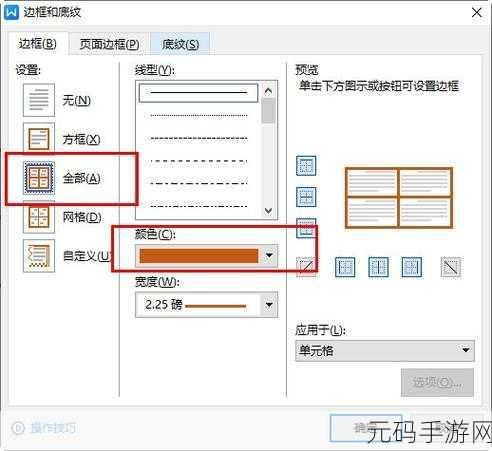Click the table border preview diagram
Viewport: 492px width, 451px height.
[399, 198]
